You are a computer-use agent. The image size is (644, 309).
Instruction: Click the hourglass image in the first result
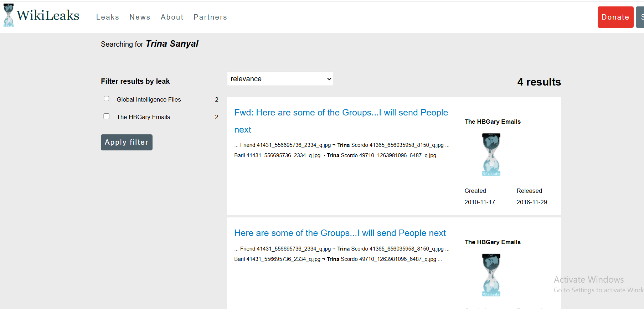click(491, 155)
